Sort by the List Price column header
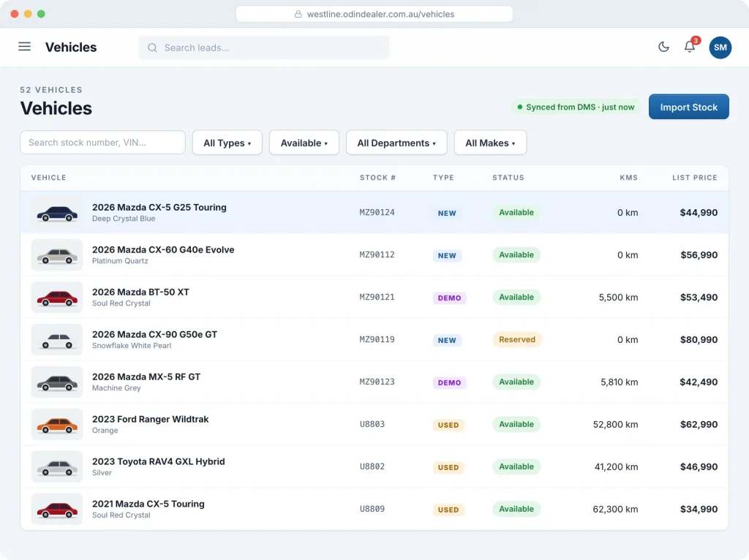Screen dimensions: 749x560 [x=695, y=178]
